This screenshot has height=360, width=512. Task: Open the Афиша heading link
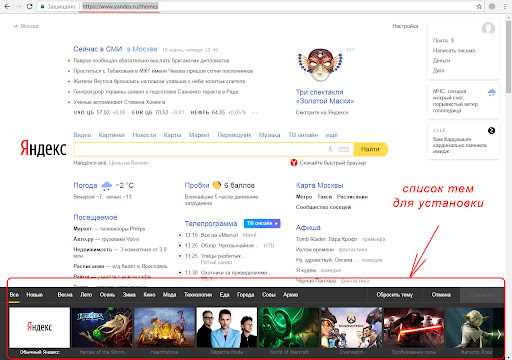pyautogui.click(x=308, y=227)
